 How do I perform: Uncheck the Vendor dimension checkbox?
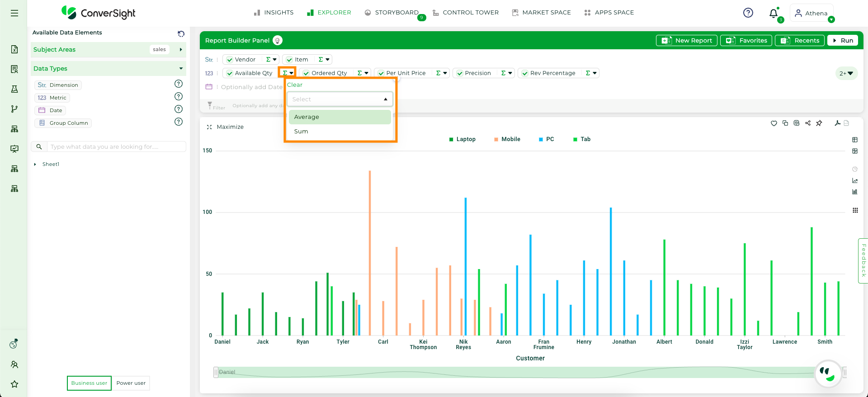tap(230, 60)
